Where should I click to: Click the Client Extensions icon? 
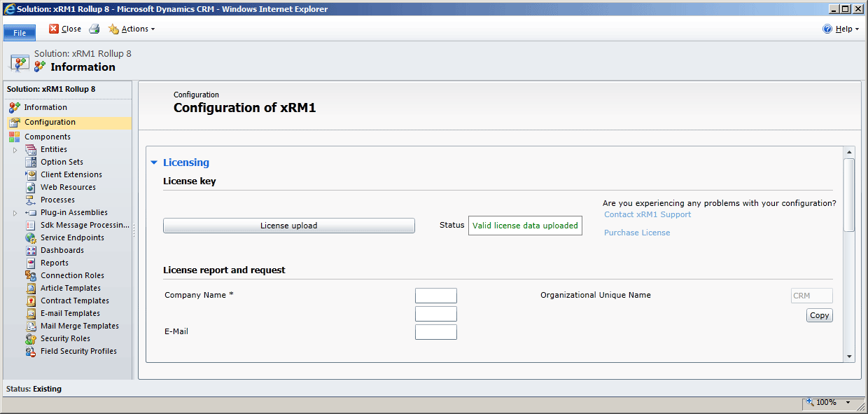point(31,174)
